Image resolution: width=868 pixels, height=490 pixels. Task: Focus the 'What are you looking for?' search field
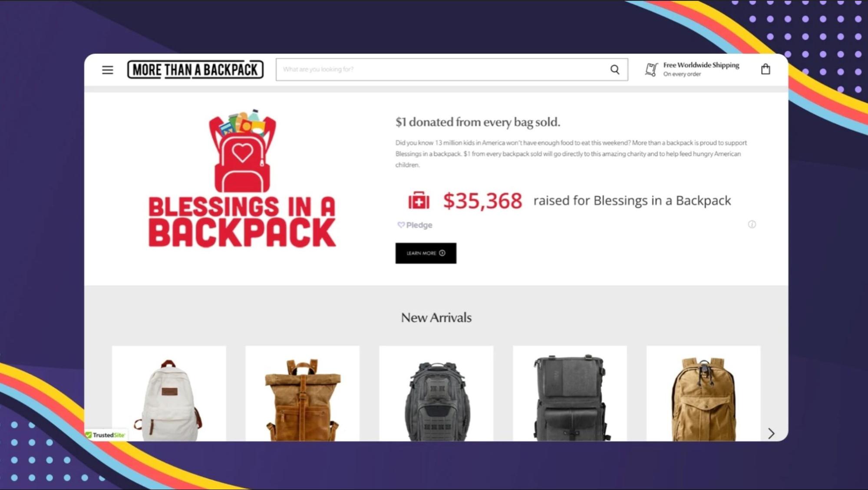pyautogui.click(x=443, y=70)
